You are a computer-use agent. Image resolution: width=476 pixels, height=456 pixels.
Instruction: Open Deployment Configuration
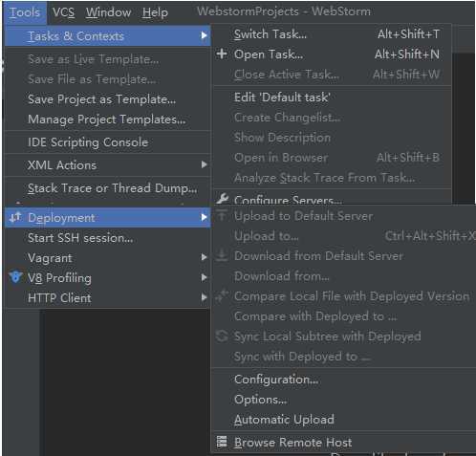click(276, 380)
